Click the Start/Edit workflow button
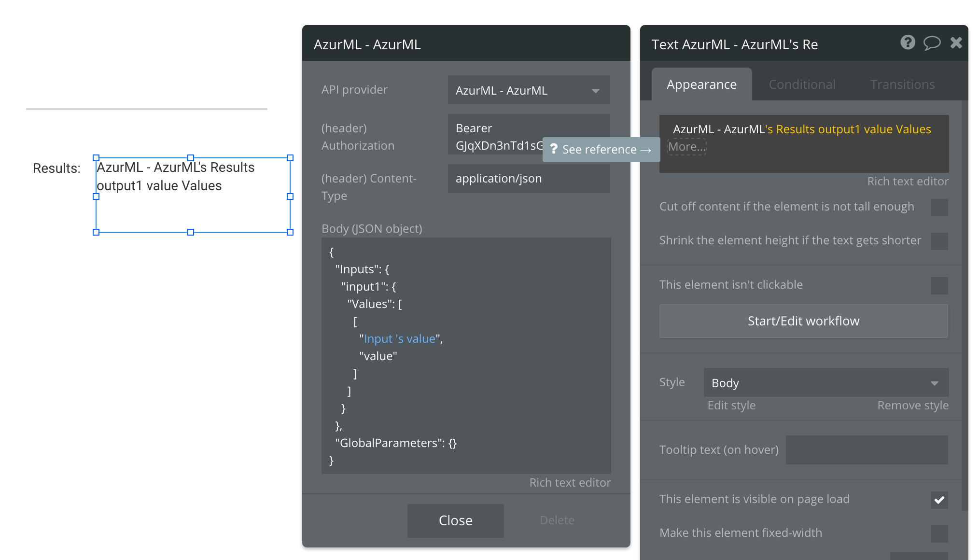 tap(803, 321)
